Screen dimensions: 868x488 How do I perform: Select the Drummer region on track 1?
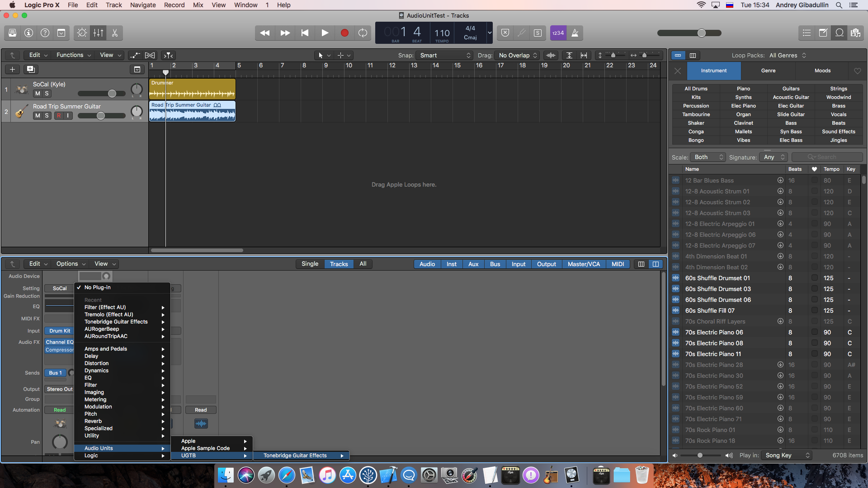tap(193, 89)
